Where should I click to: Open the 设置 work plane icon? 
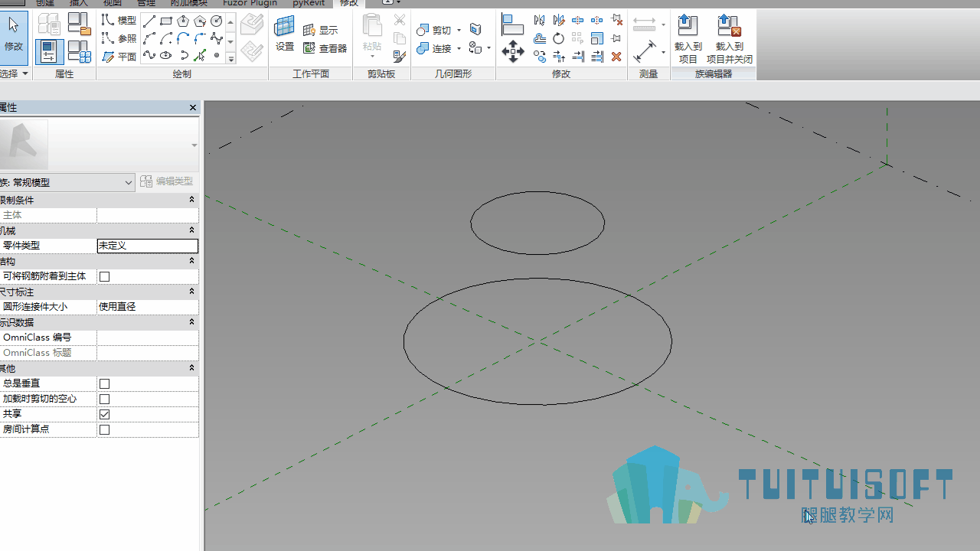click(x=285, y=34)
